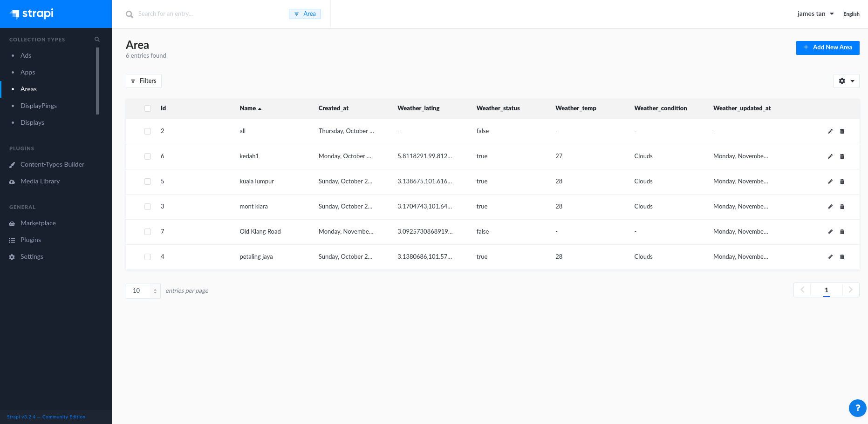Click edit pencil for Old Klang Road
This screenshot has width=868, height=424.
point(830,232)
